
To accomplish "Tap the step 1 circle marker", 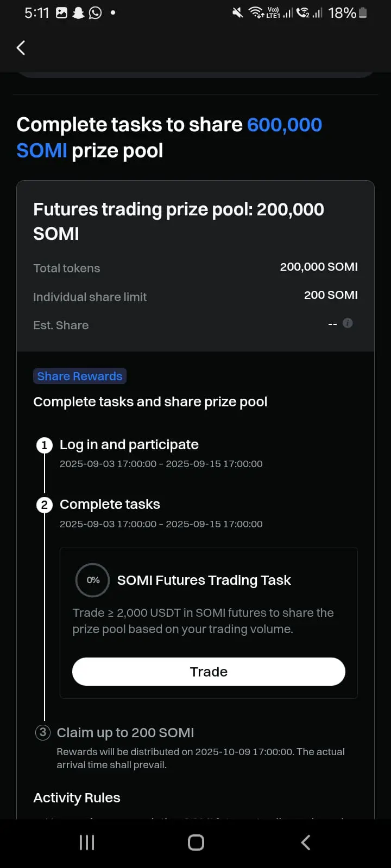I will [44, 445].
